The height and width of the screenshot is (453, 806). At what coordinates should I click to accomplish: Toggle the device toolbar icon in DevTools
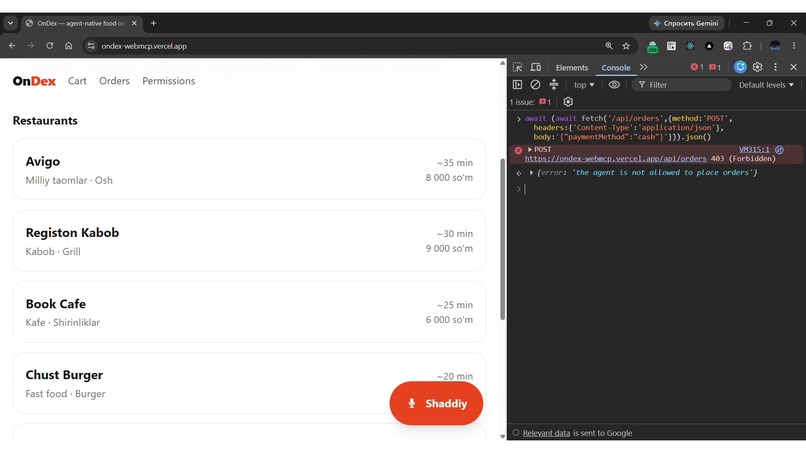536,67
